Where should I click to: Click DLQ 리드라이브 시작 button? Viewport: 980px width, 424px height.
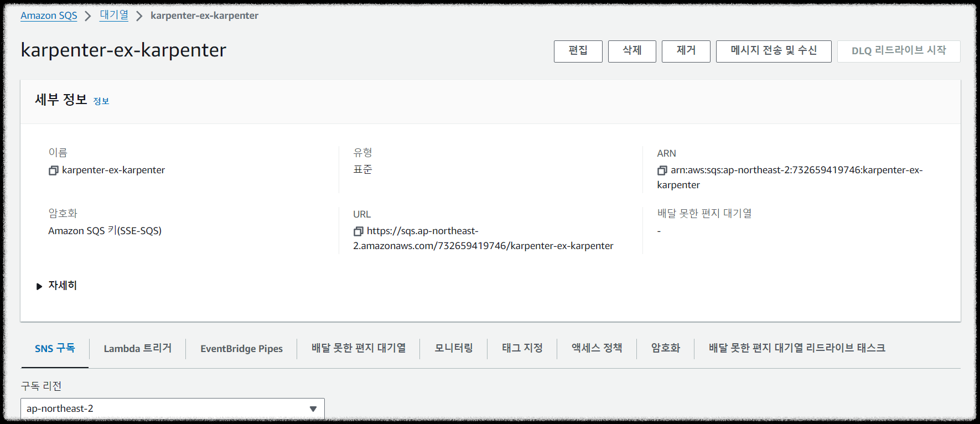point(899,51)
